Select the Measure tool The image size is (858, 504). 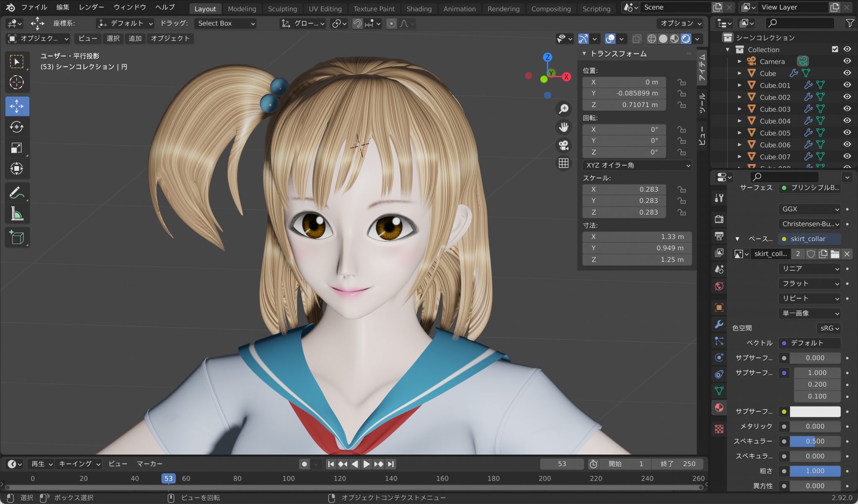pos(17,213)
